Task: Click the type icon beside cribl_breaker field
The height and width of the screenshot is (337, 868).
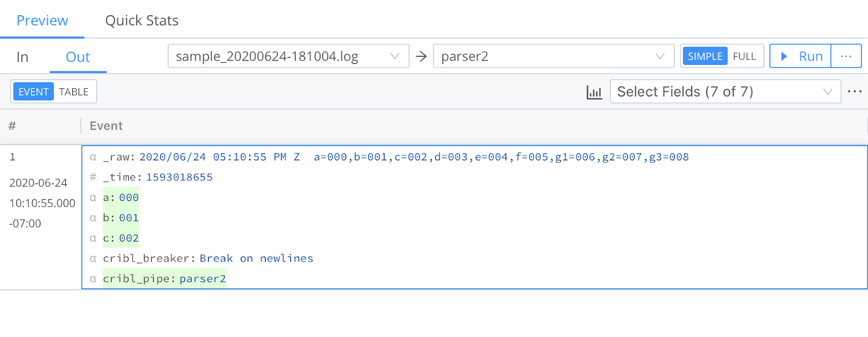Action: pyautogui.click(x=93, y=258)
